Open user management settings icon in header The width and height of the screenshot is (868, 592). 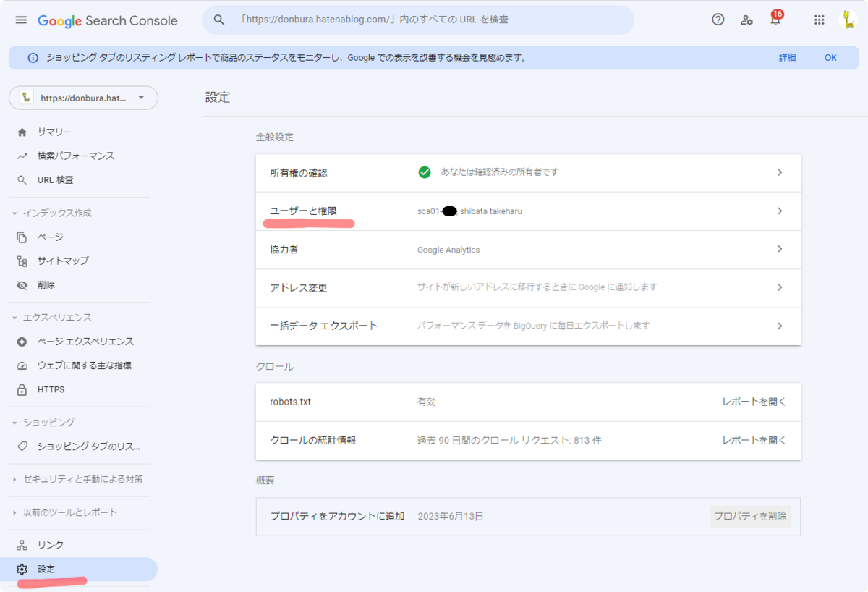(x=746, y=20)
